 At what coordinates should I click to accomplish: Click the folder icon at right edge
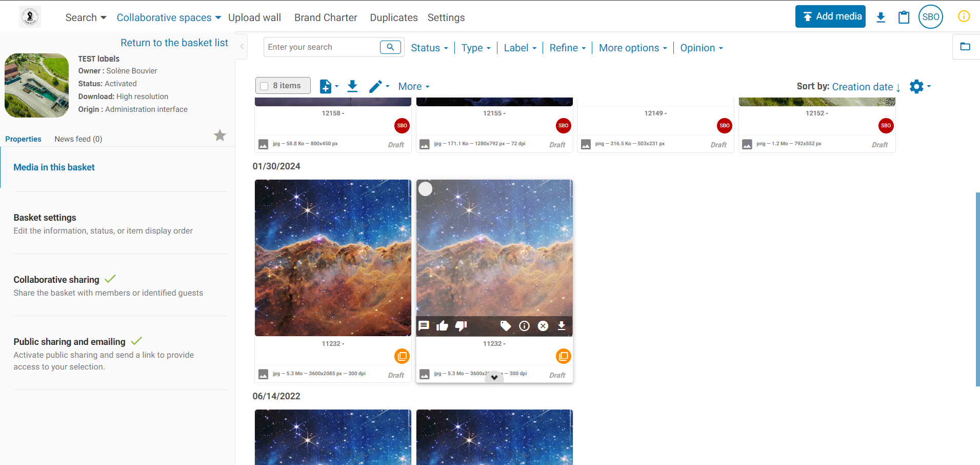tap(965, 47)
